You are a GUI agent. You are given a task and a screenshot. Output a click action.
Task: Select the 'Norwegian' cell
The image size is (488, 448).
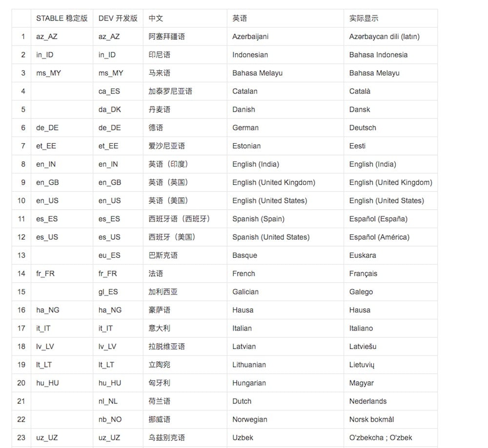click(x=285, y=419)
